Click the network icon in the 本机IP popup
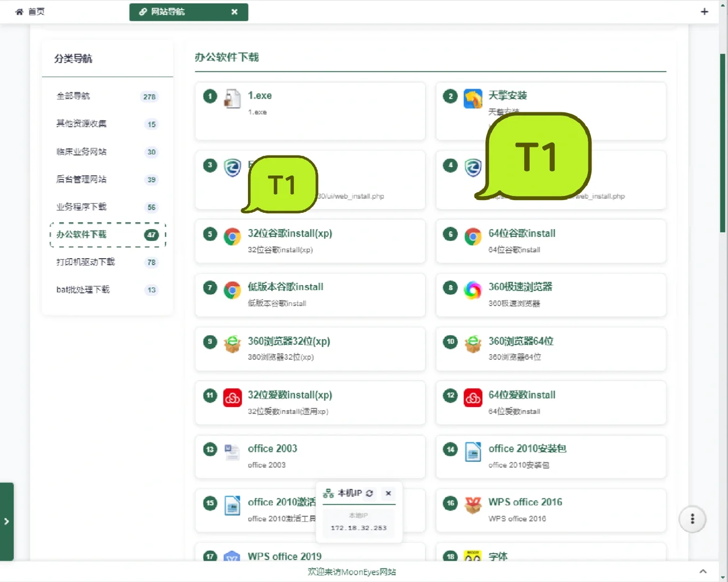728x582 pixels. (328, 493)
